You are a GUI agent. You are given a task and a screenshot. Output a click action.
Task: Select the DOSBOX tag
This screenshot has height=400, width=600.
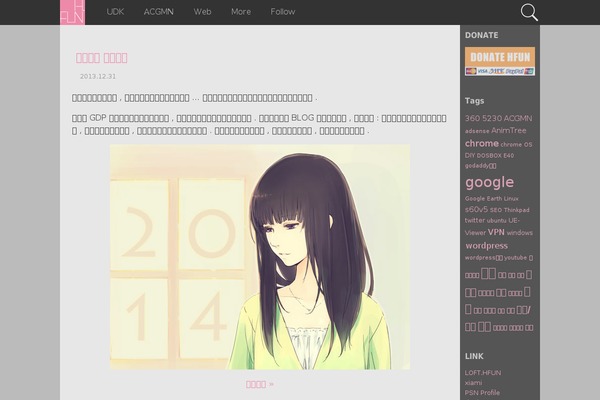point(489,155)
